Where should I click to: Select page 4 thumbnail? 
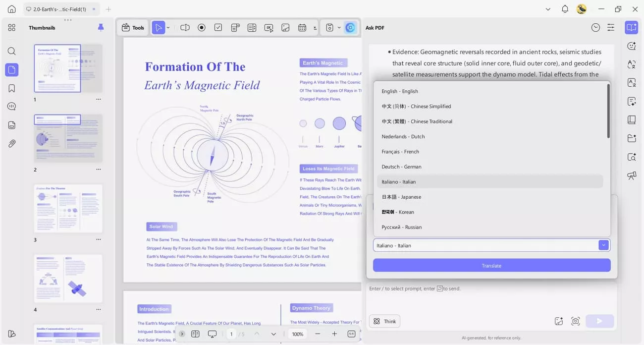[68, 279]
